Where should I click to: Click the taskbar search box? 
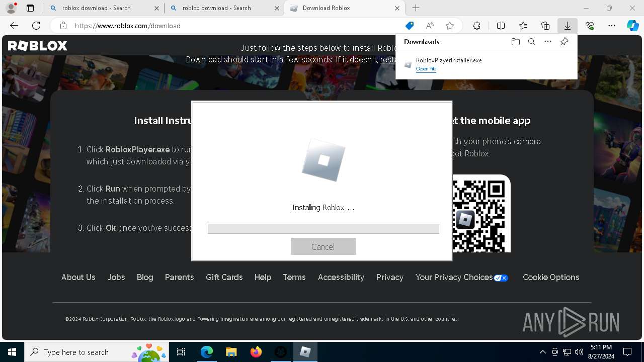tap(97, 352)
